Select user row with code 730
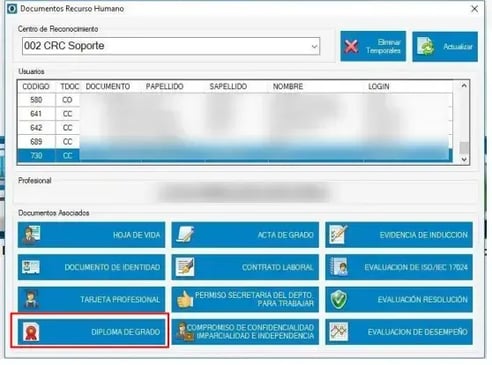The image size is (492, 365). pos(235,156)
